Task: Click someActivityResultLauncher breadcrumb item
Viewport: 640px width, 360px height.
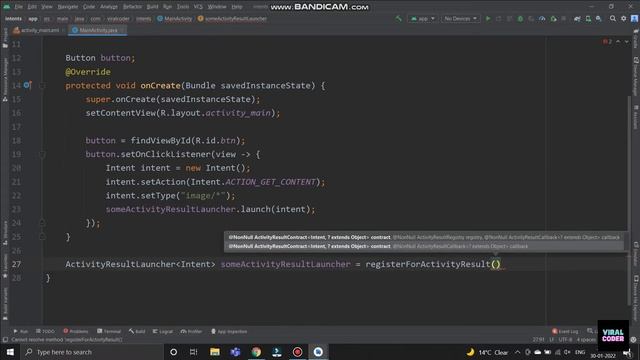Action: coord(232,19)
